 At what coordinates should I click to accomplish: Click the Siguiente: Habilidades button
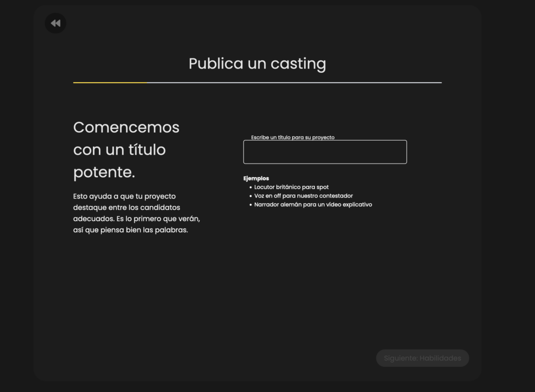[422, 358]
